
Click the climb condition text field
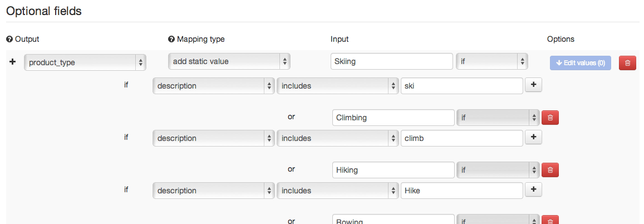(461, 138)
